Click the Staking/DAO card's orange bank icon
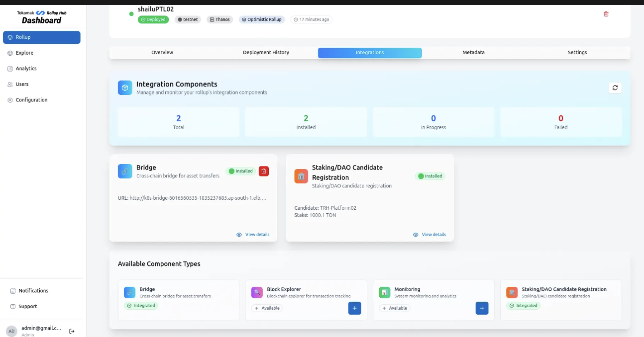Image resolution: width=644 pixels, height=337 pixels. coord(301,176)
